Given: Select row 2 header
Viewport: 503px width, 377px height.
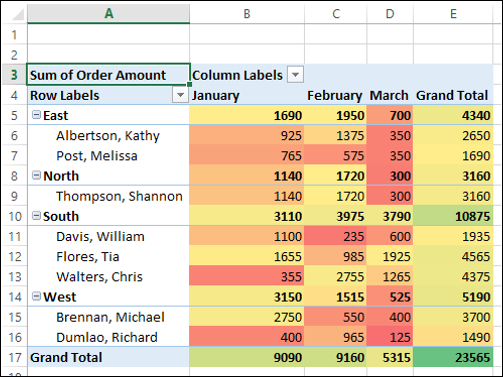Looking at the screenshot, I should [x=14, y=55].
